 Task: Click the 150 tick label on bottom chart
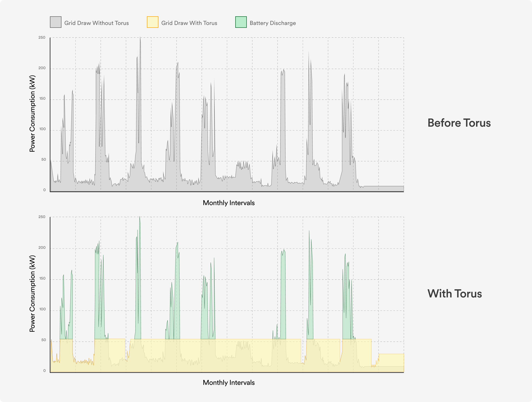[42, 278]
